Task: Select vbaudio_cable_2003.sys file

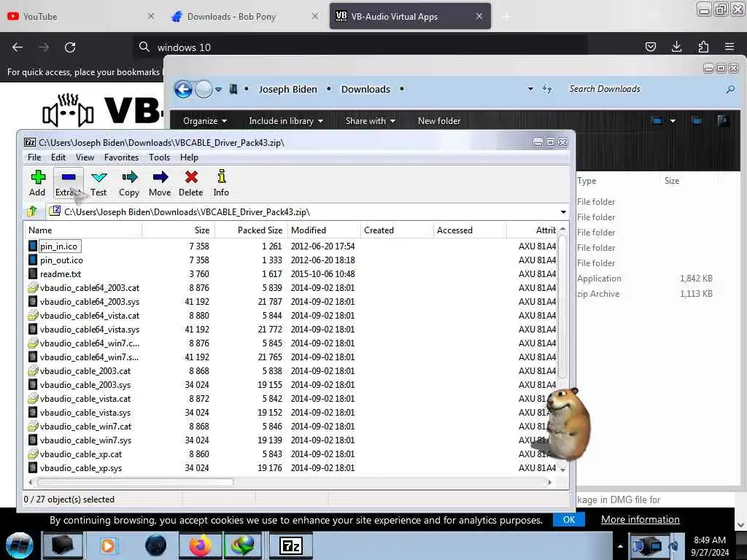Action: (x=85, y=385)
